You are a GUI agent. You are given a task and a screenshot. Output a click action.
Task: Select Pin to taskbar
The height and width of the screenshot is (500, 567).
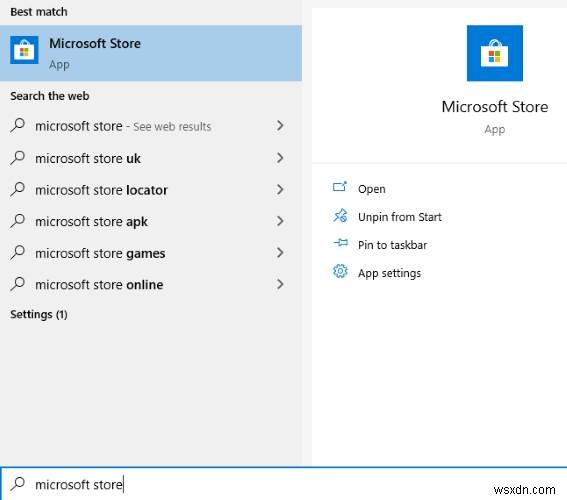392,245
